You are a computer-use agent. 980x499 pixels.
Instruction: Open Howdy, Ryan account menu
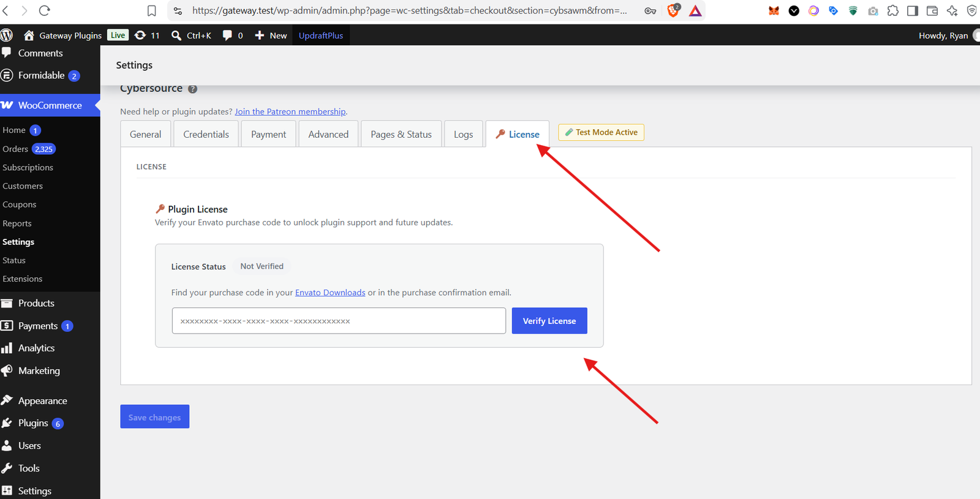[948, 35]
